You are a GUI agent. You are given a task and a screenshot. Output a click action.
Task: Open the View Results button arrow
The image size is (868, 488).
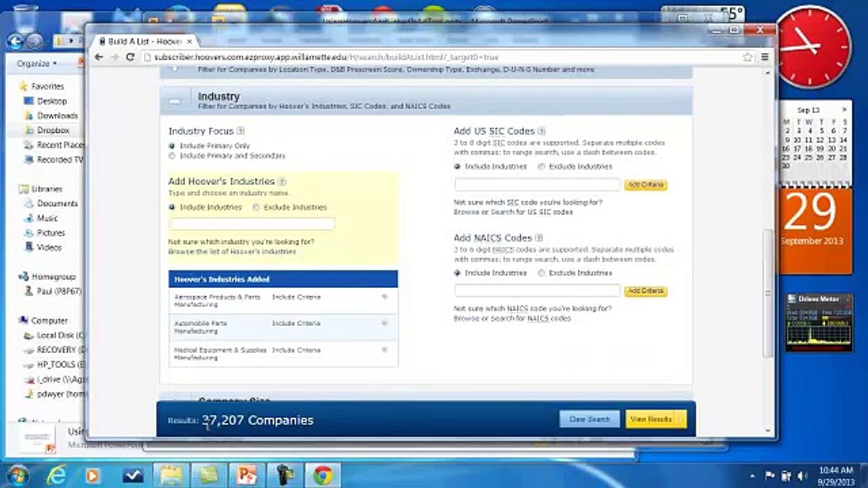click(682, 420)
